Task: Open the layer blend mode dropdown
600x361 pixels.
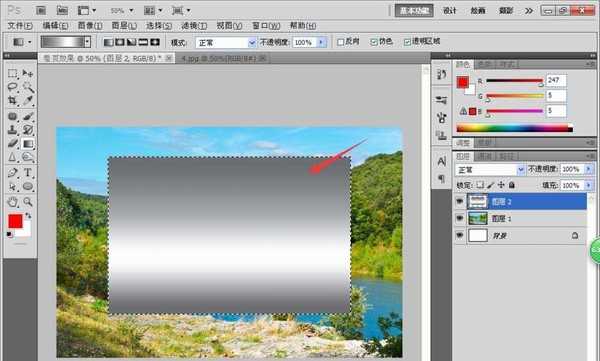Action: pyautogui.click(x=490, y=169)
